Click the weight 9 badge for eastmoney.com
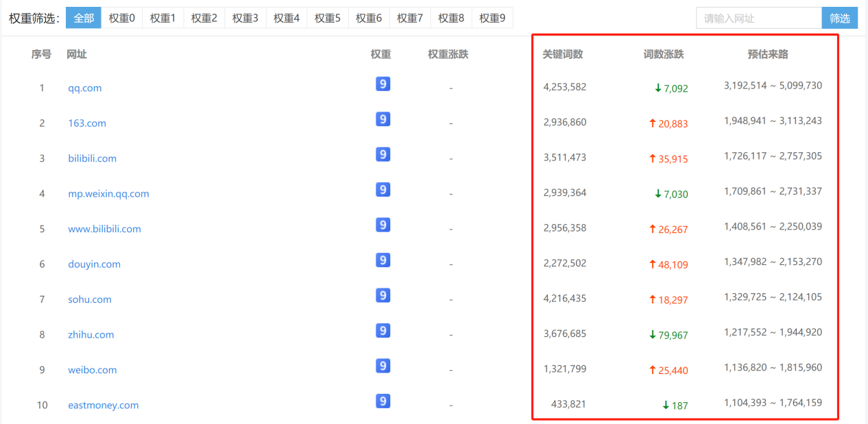 pos(383,401)
